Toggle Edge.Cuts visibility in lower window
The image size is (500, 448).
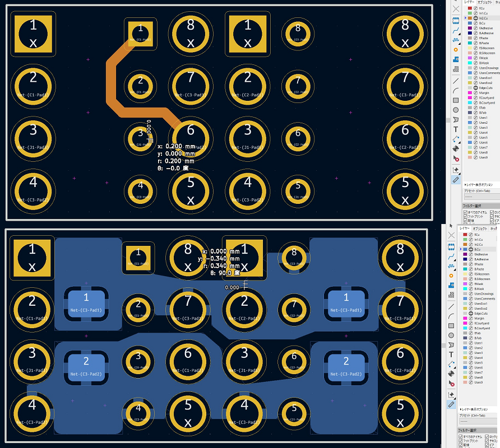471,313
